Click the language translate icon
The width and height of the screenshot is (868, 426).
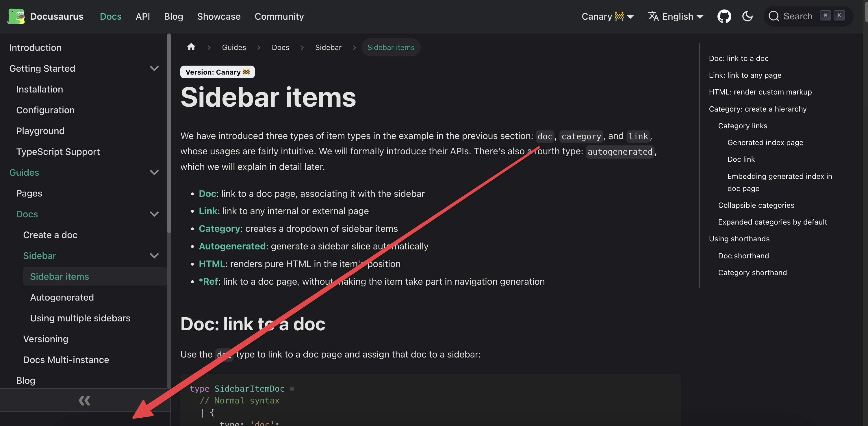653,16
